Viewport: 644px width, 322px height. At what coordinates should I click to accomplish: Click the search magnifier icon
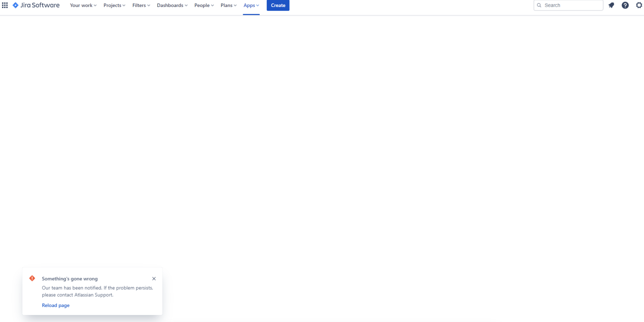point(539,5)
